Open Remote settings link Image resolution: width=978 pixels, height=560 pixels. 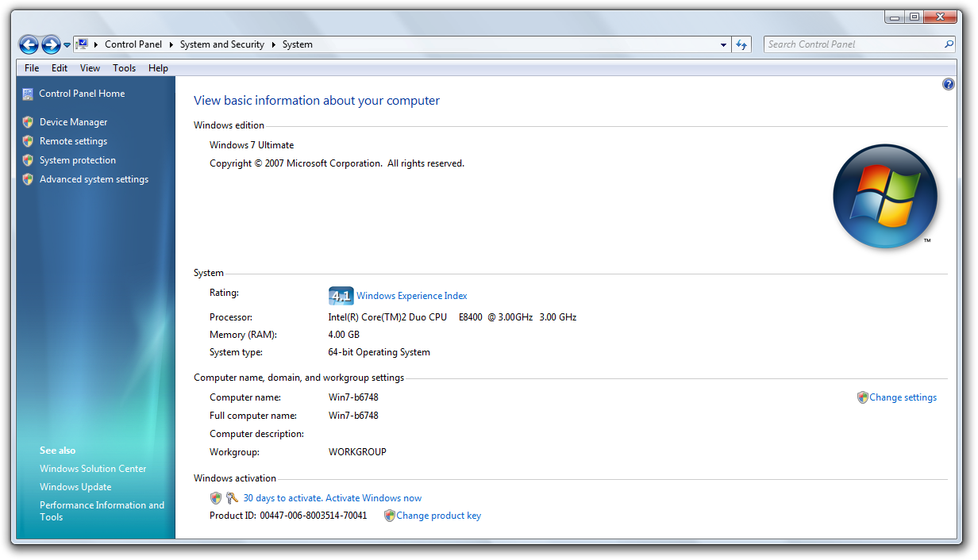(73, 141)
